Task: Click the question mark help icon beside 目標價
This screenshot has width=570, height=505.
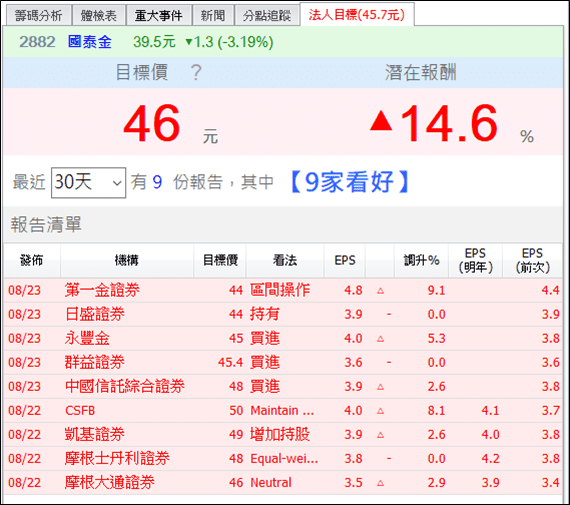Action: [x=196, y=72]
